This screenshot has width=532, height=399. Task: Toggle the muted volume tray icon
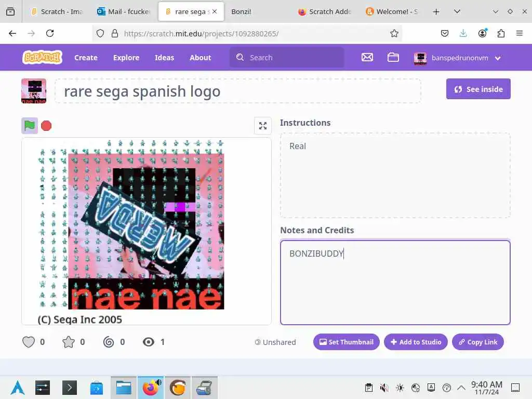click(x=384, y=388)
